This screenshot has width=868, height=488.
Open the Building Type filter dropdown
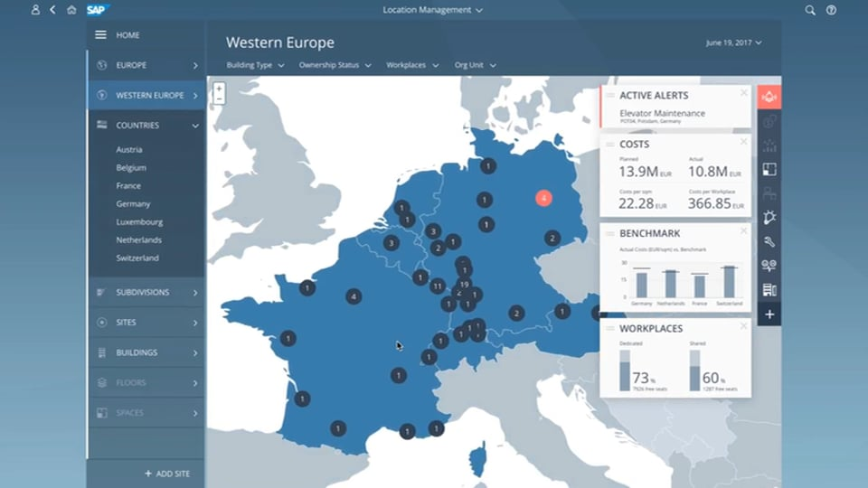click(257, 65)
